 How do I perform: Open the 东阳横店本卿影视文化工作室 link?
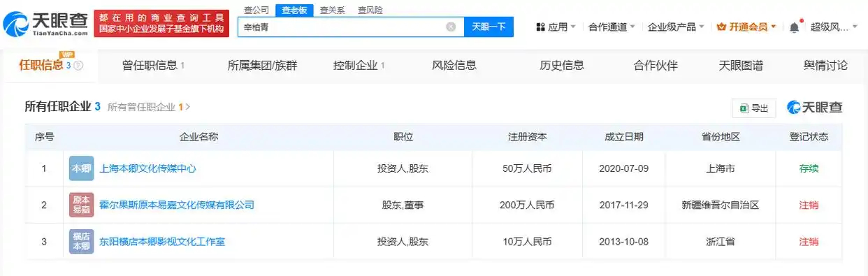pos(162,242)
